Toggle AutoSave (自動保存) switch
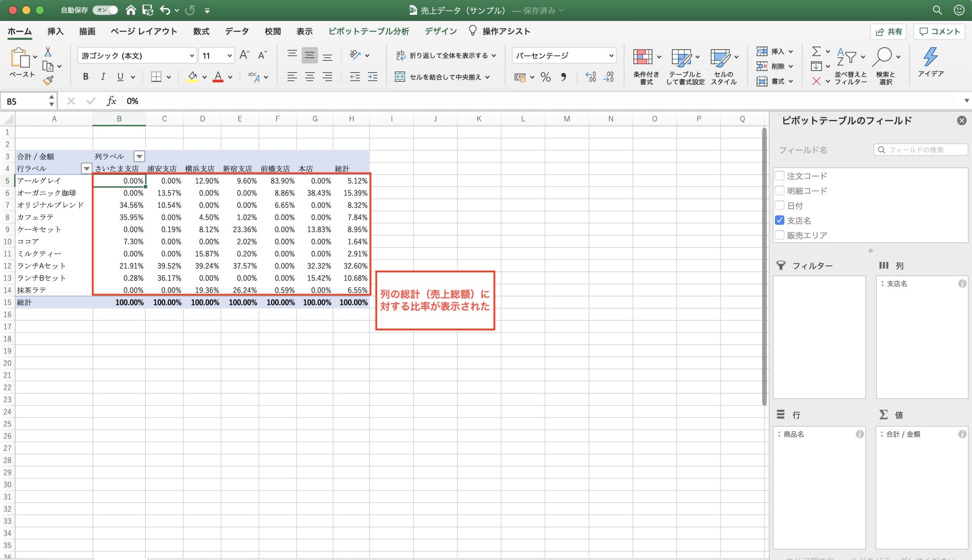This screenshot has width=972, height=560. pyautogui.click(x=105, y=10)
